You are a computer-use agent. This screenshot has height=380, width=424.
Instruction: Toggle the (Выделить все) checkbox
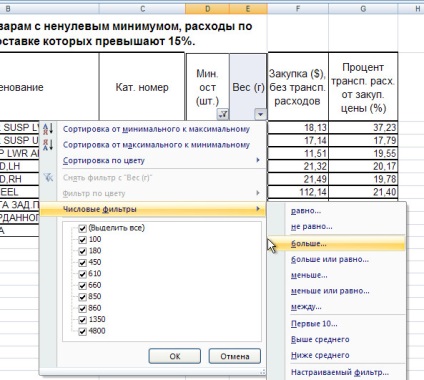pyautogui.click(x=82, y=228)
